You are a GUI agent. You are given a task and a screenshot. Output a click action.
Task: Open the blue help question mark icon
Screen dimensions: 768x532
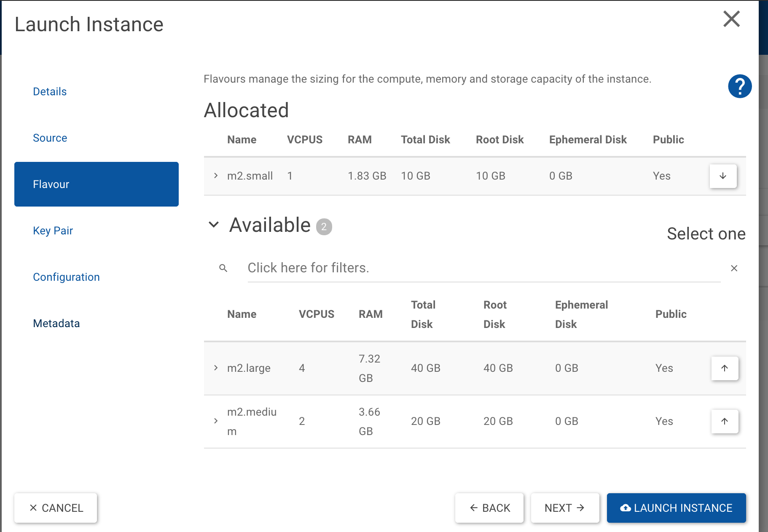(x=740, y=86)
